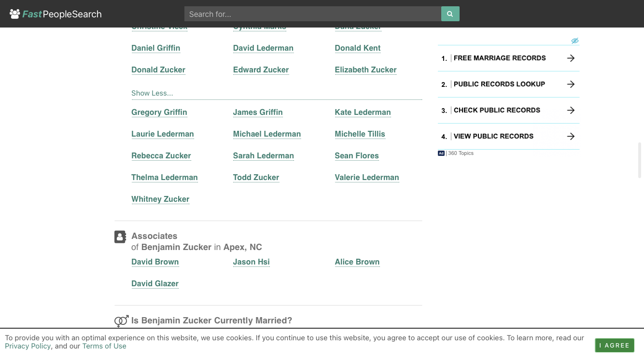Open Rebecca Zucker's record
The width and height of the screenshot is (644, 362).
pos(161,155)
